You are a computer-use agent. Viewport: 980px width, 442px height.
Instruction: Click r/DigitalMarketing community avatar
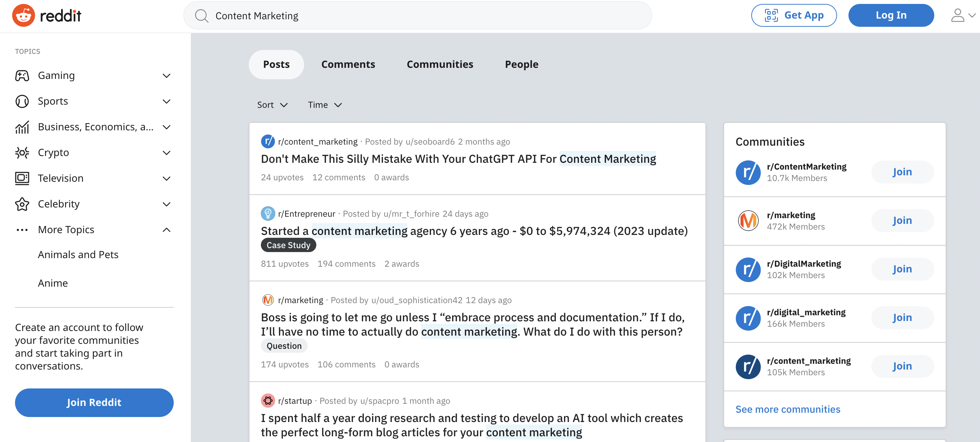coord(748,269)
